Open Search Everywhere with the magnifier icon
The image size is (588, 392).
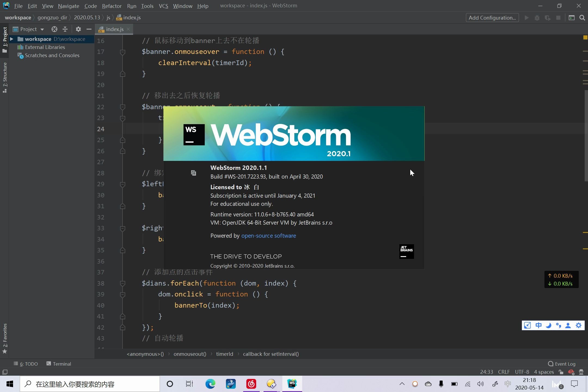583,17
